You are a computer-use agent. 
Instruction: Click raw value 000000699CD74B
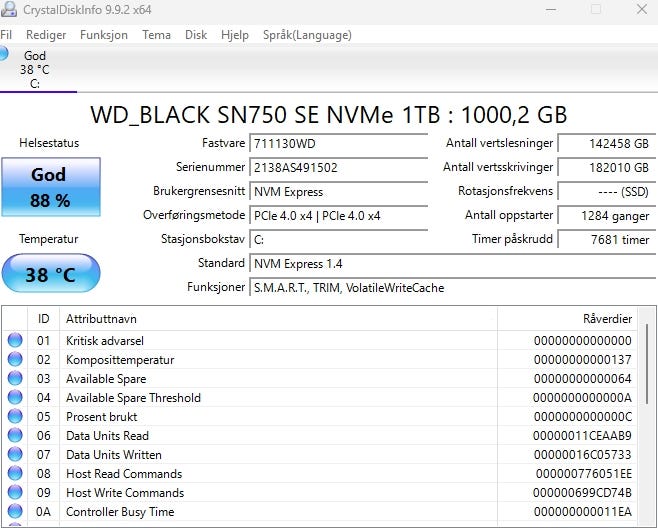tap(582, 492)
